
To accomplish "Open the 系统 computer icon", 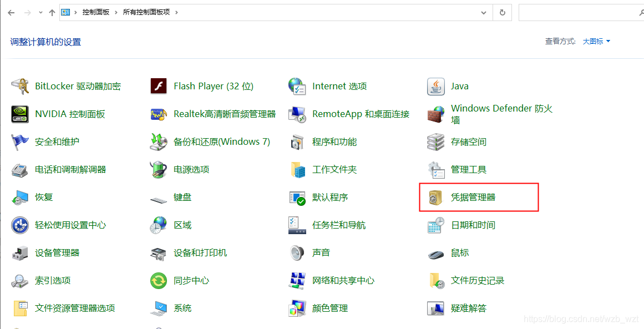I will tap(159, 308).
